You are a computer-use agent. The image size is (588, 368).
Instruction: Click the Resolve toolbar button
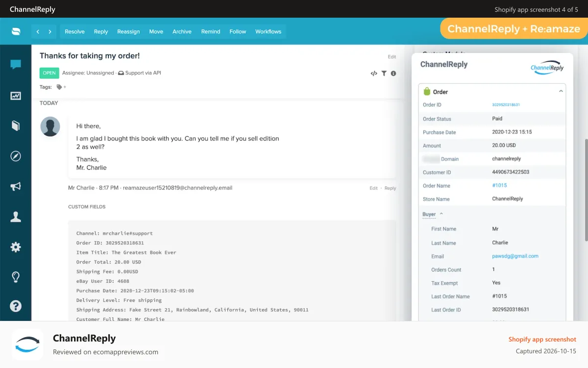click(75, 31)
